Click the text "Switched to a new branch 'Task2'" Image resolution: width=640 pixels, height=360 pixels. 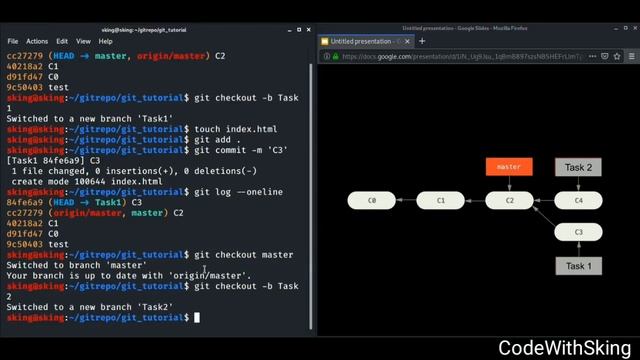89,307
